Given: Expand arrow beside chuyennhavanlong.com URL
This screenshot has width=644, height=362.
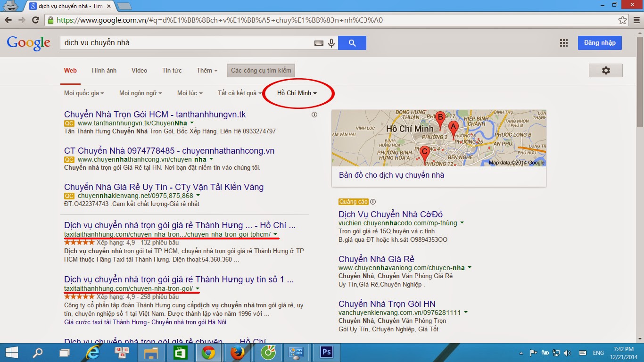Looking at the screenshot, I should tap(470, 268).
